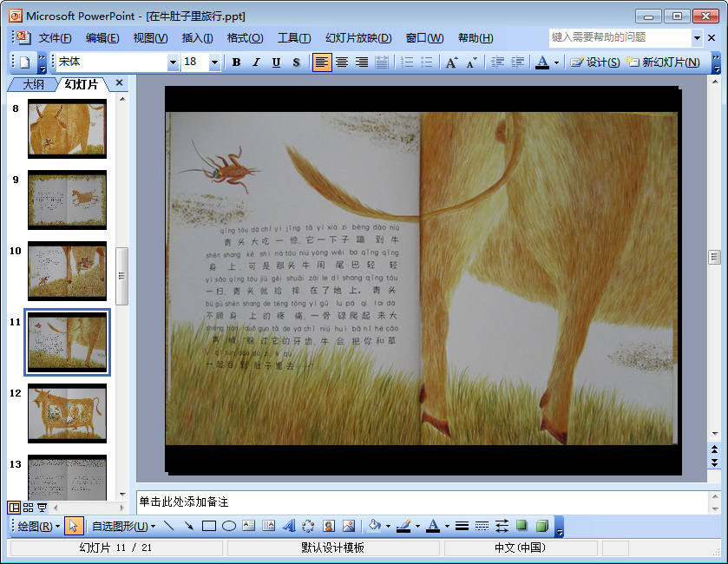Click the notes area 单击此处添加备注
The image size is (728, 564).
422,502
